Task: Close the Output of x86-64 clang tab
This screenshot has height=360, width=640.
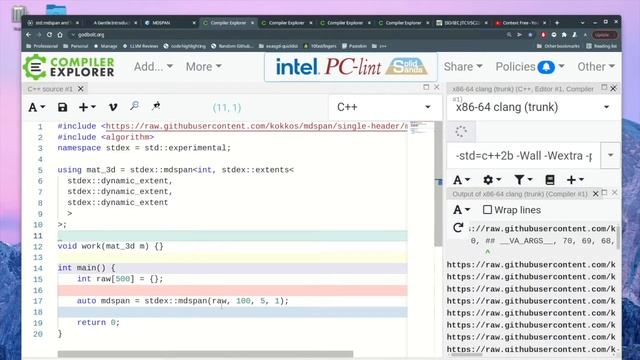Action: [596, 194]
